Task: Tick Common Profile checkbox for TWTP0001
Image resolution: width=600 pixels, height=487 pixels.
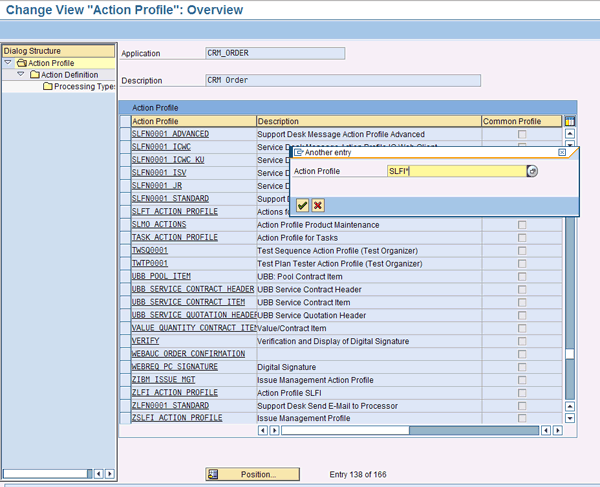Action: click(522, 264)
